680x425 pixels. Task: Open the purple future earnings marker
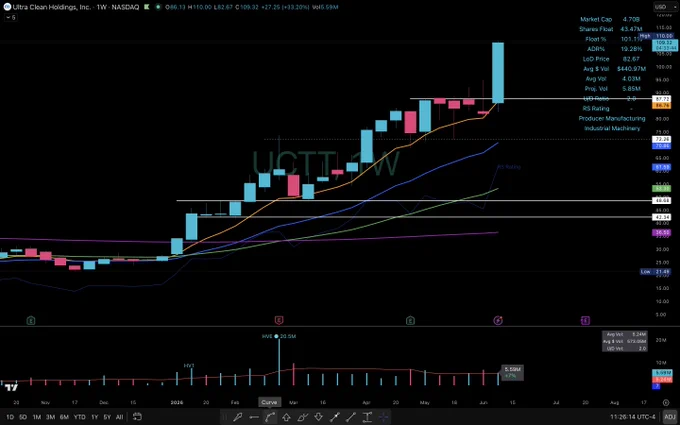[585, 321]
